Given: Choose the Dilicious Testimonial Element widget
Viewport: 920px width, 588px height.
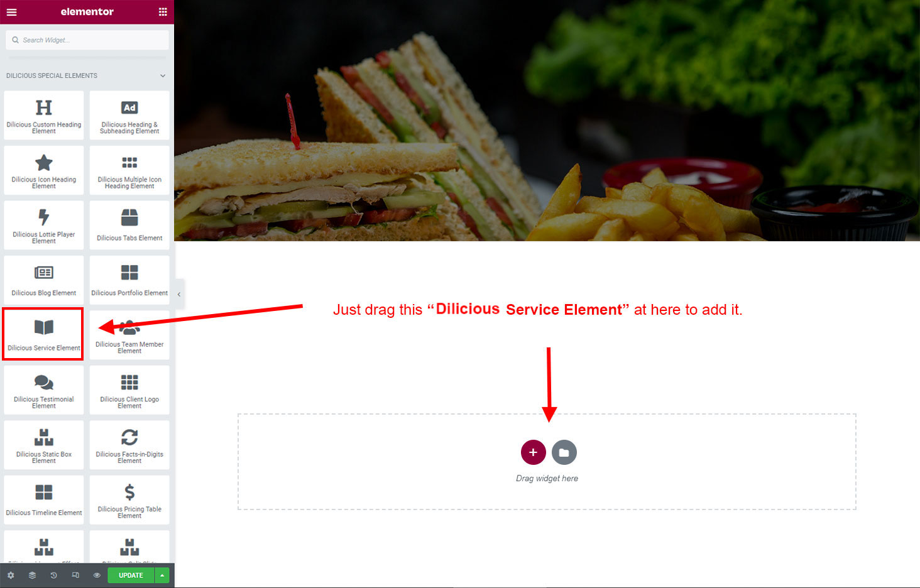Looking at the screenshot, I should coord(43,390).
